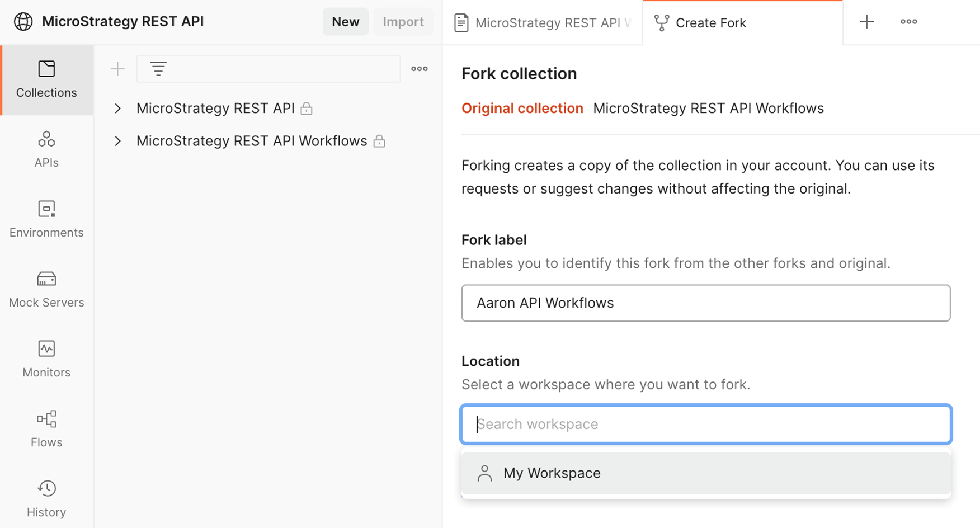Open the collections list overflow menu
The width and height of the screenshot is (980, 528).
click(419, 68)
